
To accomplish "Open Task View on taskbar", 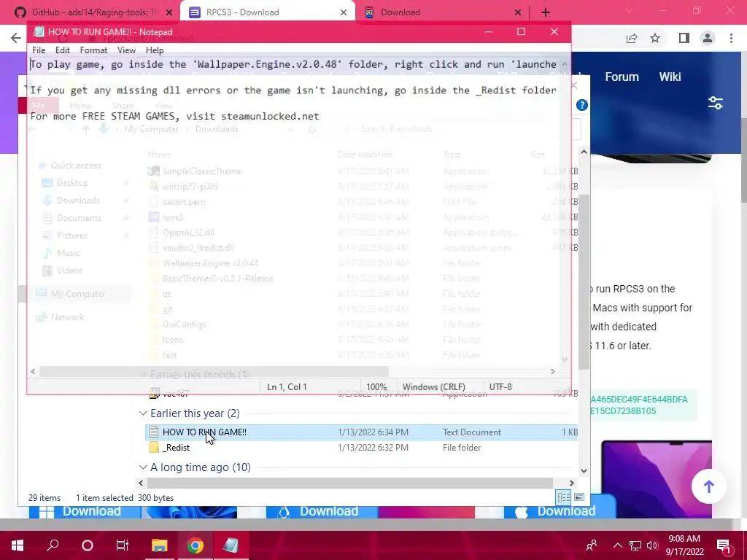I will tap(123, 545).
